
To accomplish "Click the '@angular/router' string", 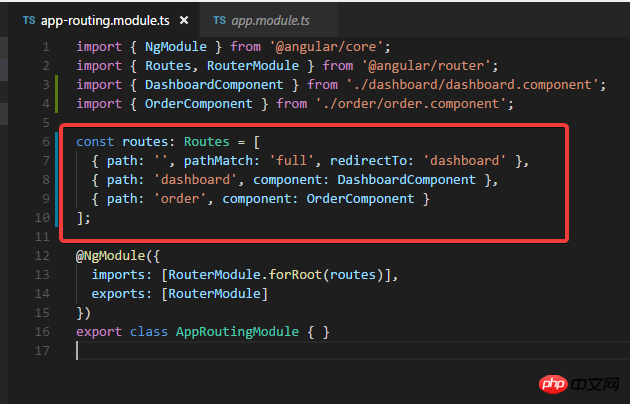I will 426,65.
